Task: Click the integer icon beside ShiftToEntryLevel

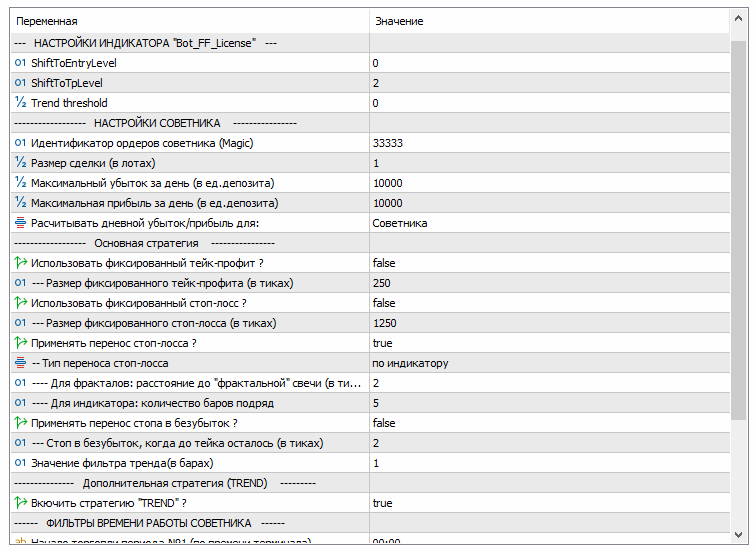Action: 20,63
